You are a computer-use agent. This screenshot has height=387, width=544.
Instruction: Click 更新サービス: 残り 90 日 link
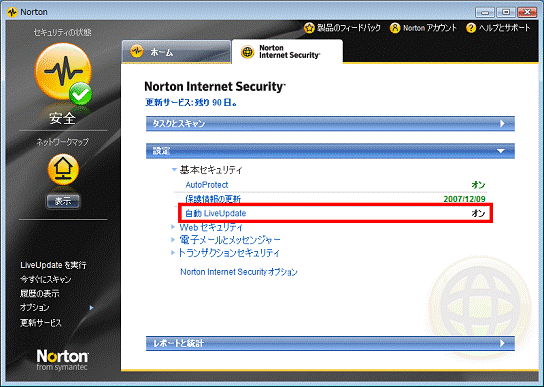coord(191,102)
